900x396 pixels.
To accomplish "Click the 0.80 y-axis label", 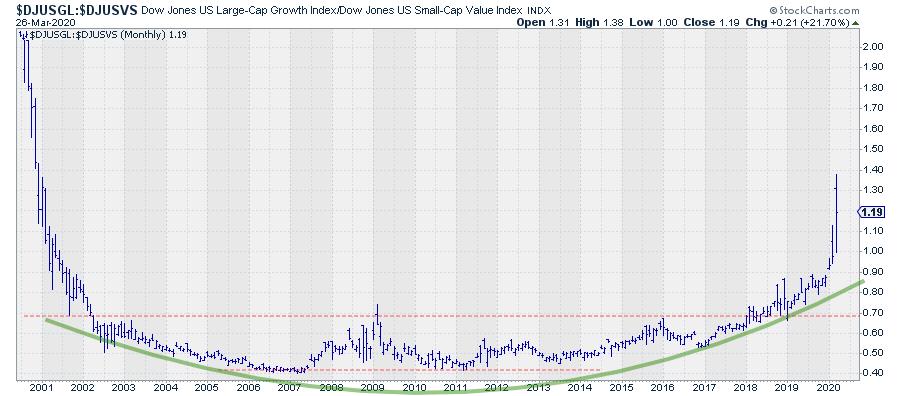I will tap(872, 292).
